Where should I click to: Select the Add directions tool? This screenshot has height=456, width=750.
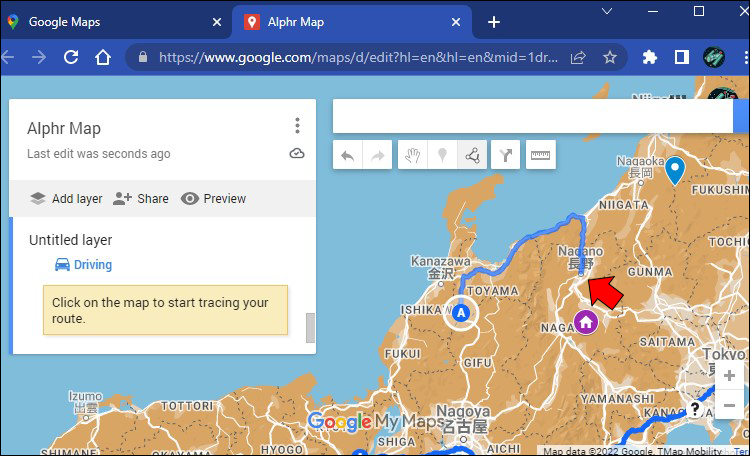[506, 155]
